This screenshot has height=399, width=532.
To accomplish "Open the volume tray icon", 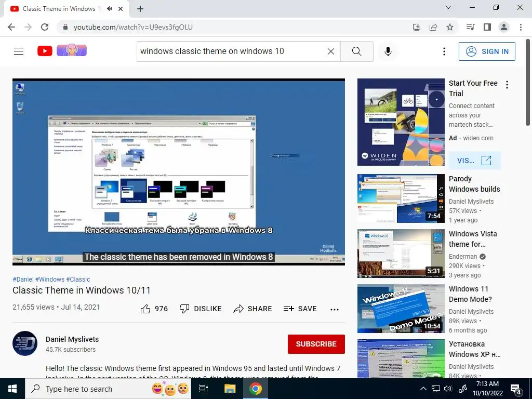I will 448,389.
